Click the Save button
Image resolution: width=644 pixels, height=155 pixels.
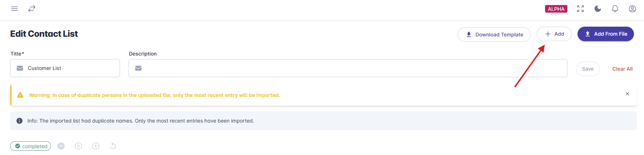pos(588,69)
